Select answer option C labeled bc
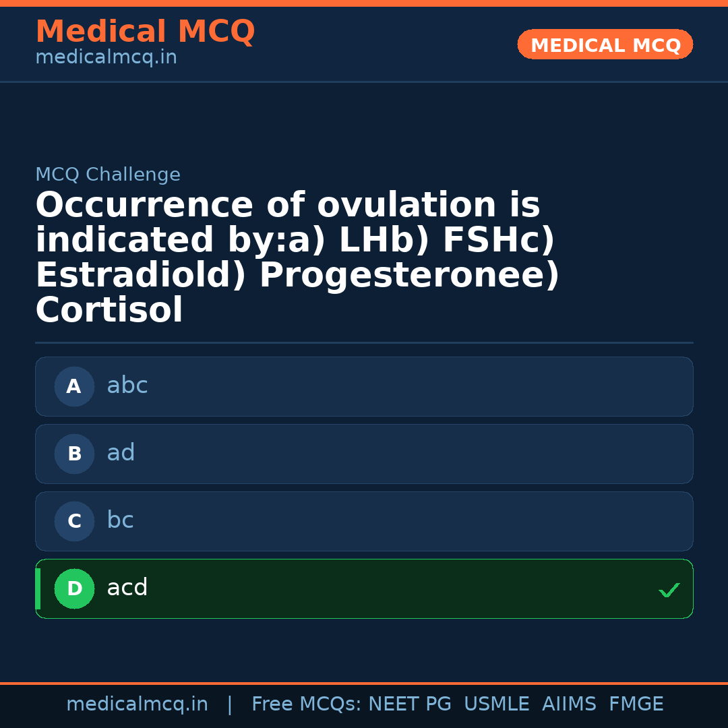This screenshot has width=728, height=728. [x=364, y=521]
